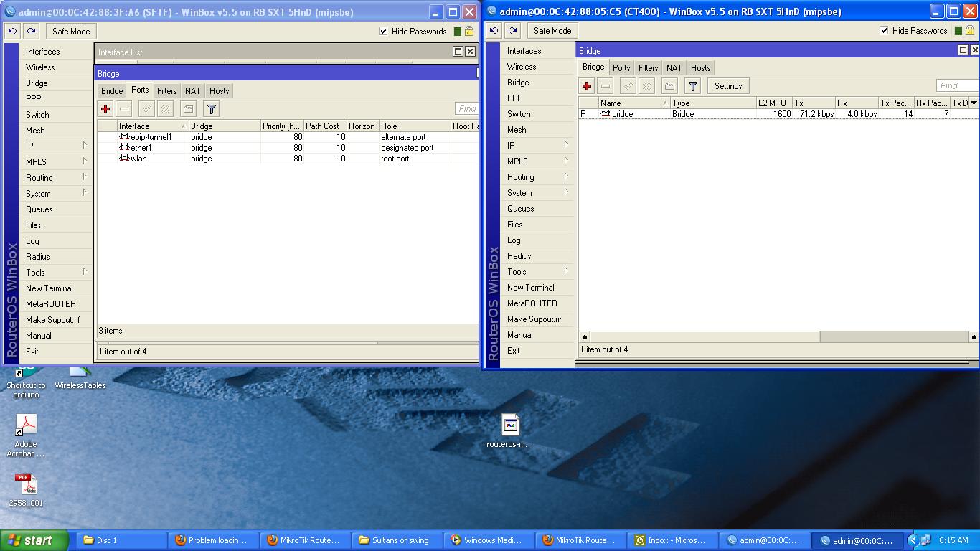Viewport: 980px width, 551px height.
Task: Click Disable X icon in SFTF Bridge Ports
Action: click(x=165, y=109)
